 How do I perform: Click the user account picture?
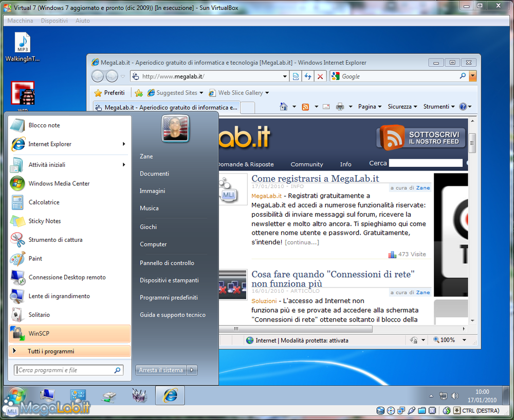(175, 128)
